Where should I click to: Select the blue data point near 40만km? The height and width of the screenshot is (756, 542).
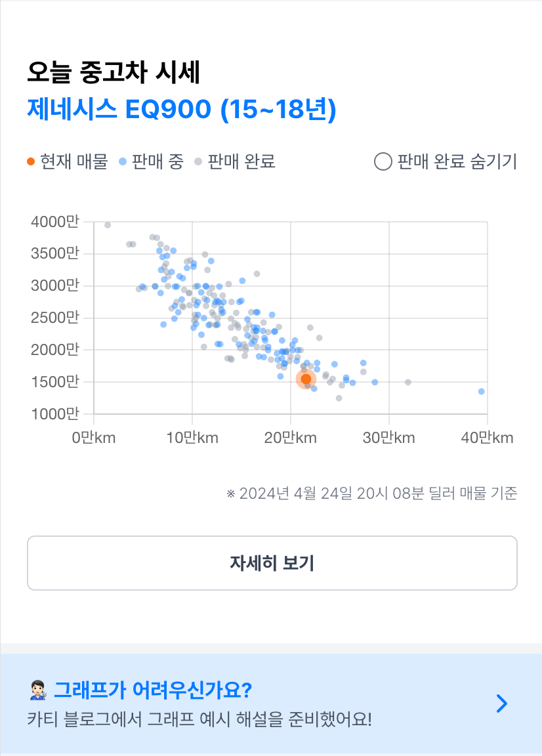(x=481, y=392)
